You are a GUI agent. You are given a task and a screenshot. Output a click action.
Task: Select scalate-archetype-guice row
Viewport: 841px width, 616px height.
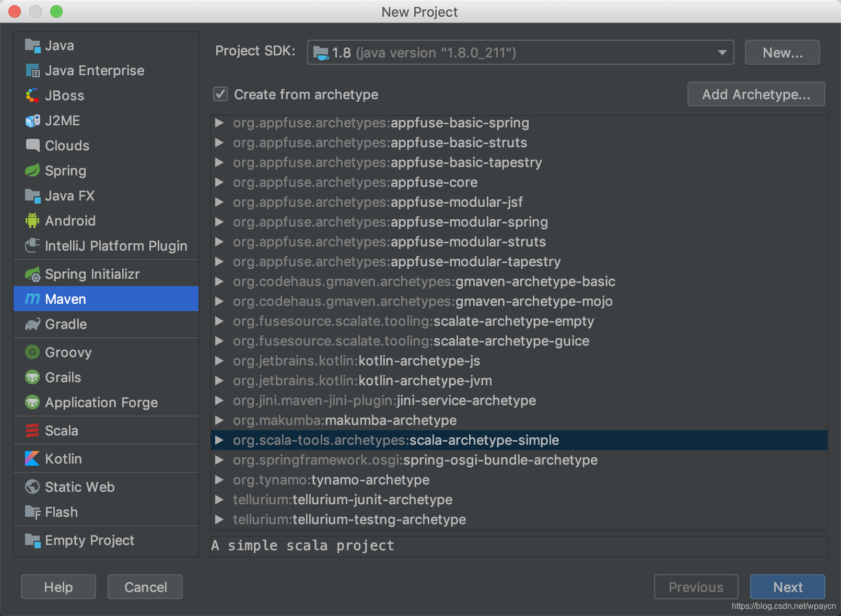(519, 341)
